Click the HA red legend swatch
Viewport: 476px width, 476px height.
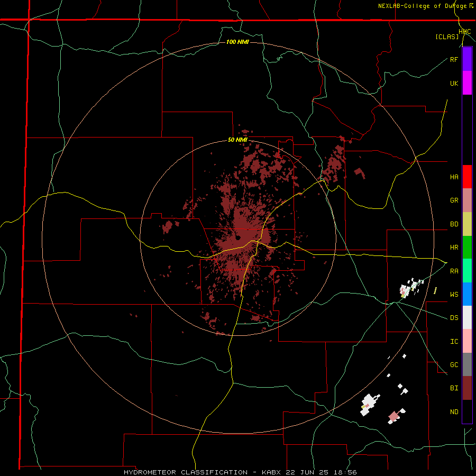(x=467, y=177)
